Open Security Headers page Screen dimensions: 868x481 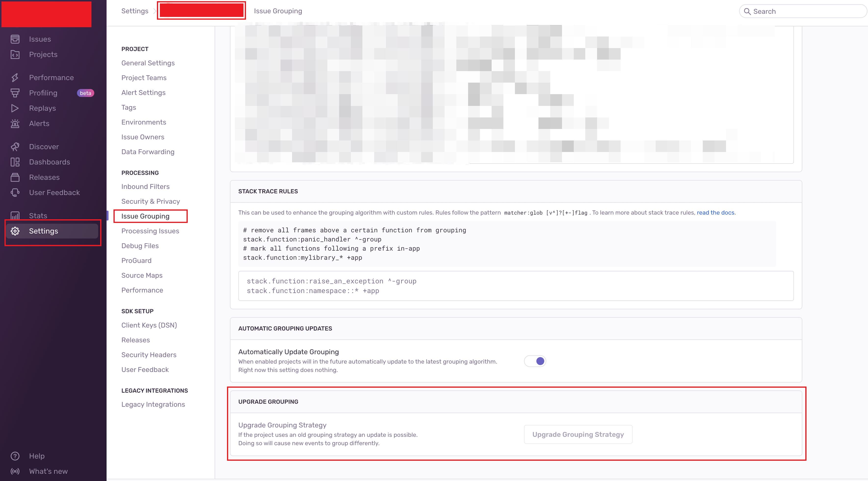pyautogui.click(x=149, y=355)
